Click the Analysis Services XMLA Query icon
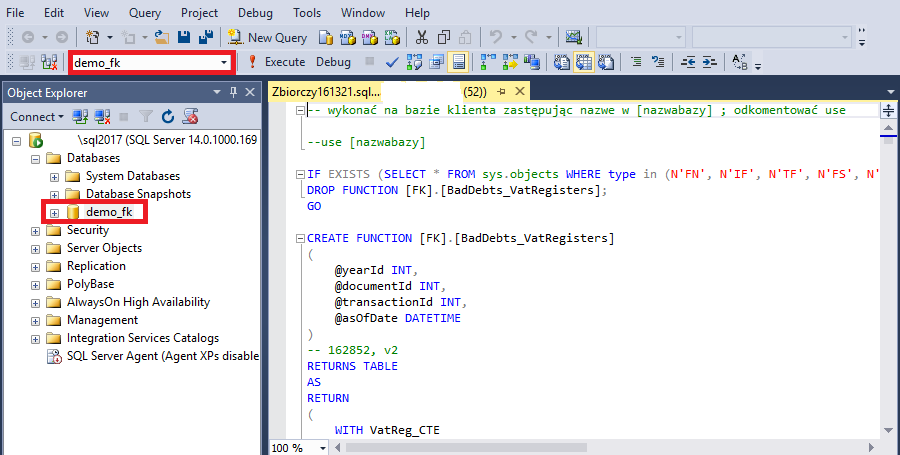 point(392,38)
